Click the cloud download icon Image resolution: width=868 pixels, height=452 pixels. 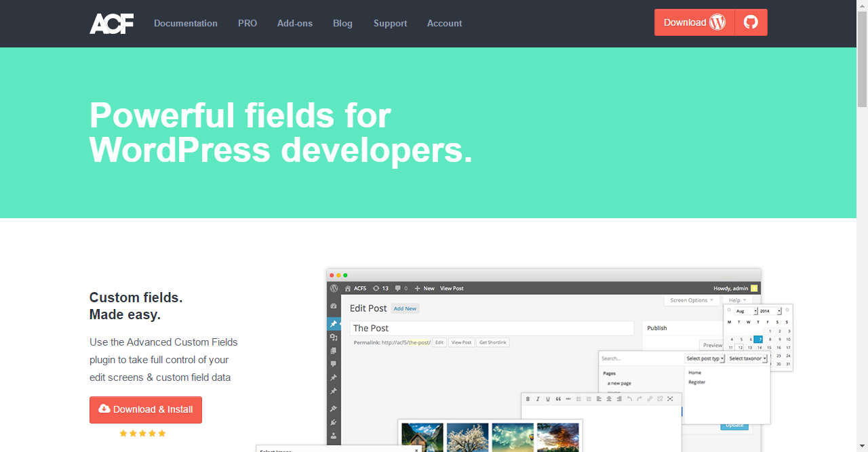[104, 409]
